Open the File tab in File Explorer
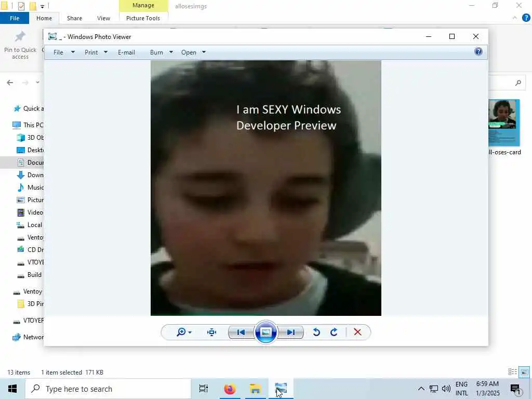This screenshot has width=532, height=399. tap(15, 18)
